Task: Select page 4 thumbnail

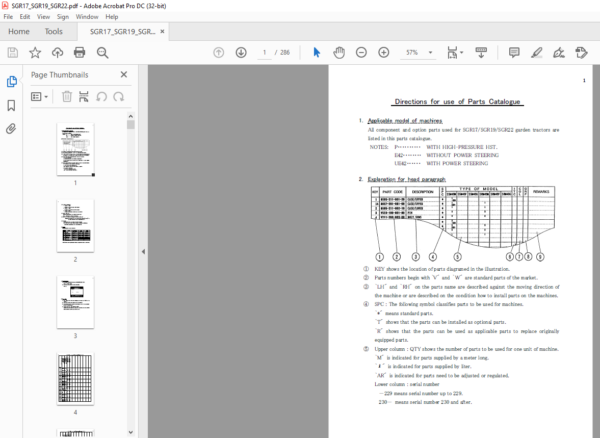Action: pyautogui.click(x=75, y=379)
